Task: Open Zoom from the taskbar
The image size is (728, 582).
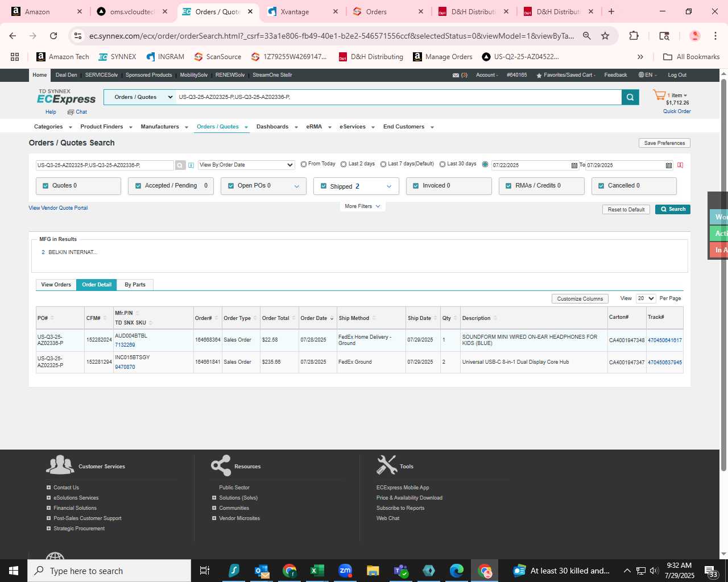Action: tap(345, 571)
